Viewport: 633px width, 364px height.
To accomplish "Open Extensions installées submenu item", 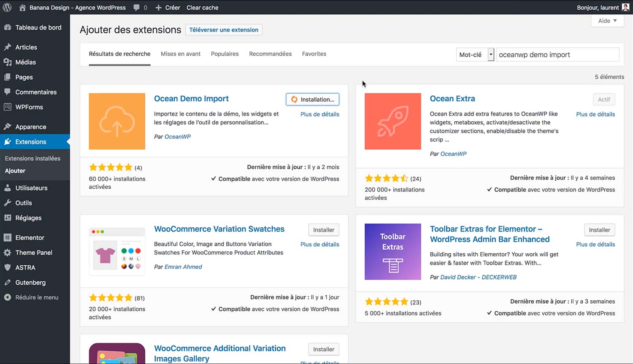I will tap(32, 158).
